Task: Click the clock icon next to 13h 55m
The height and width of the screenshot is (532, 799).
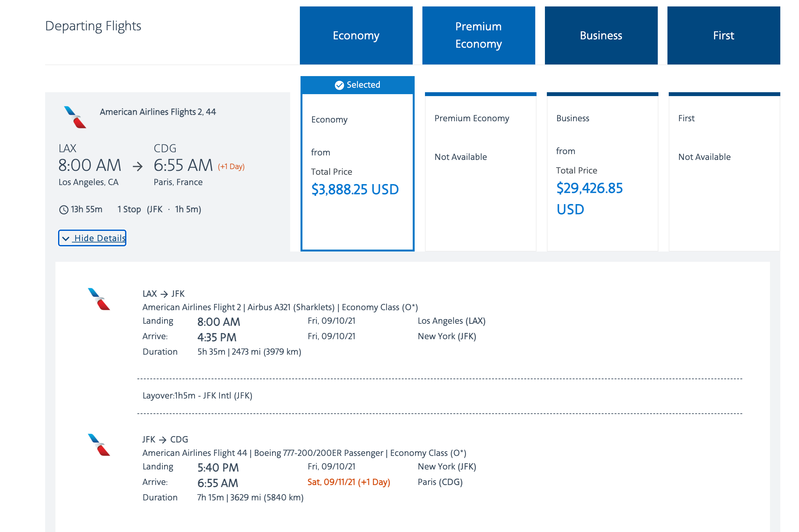Action: coord(64,210)
